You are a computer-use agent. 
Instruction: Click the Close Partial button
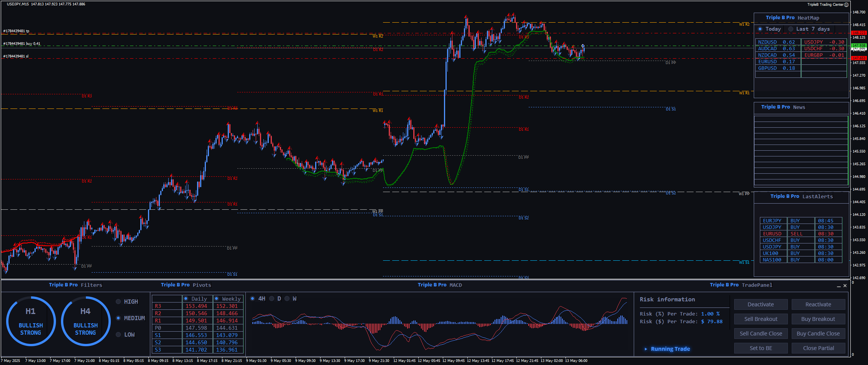(818, 348)
